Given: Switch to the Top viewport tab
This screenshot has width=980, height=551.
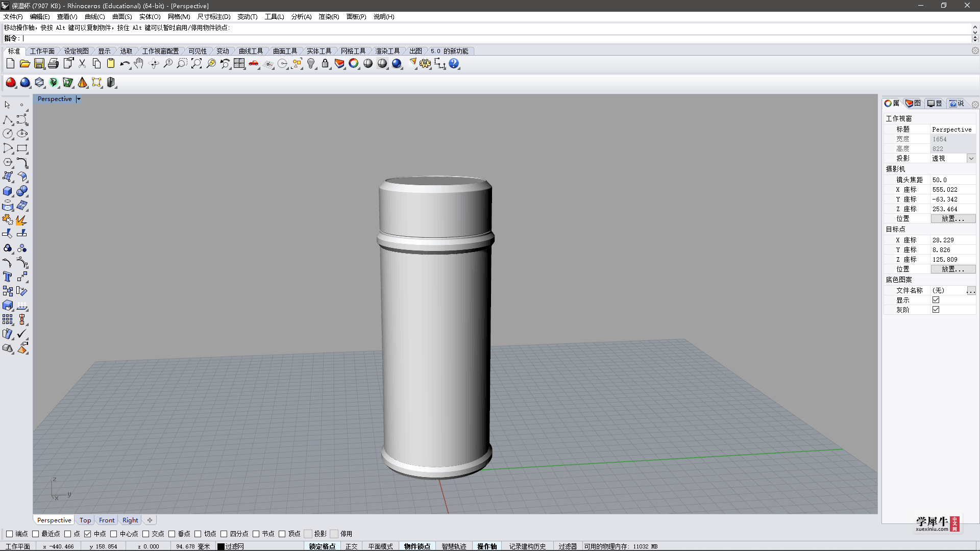Looking at the screenshot, I should click(x=85, y=520).
